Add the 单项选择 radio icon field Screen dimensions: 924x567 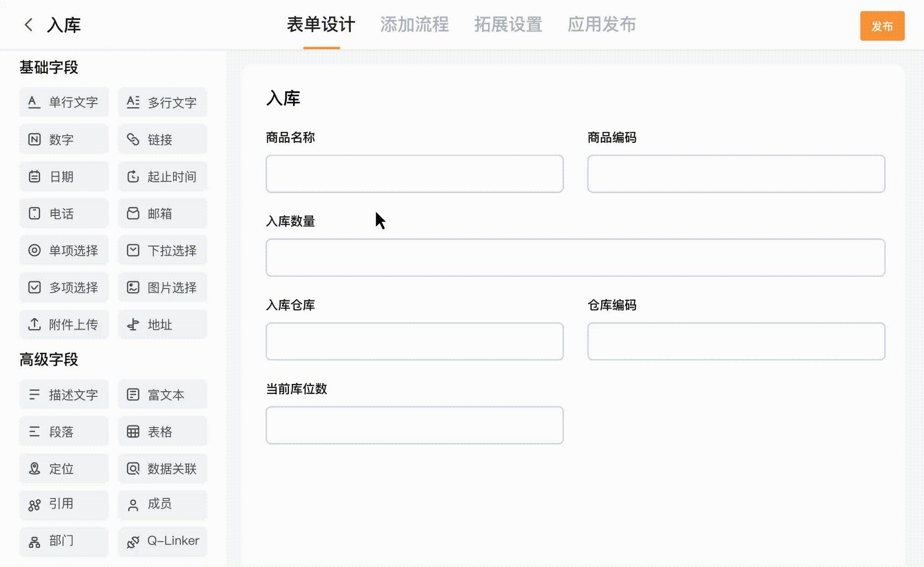[x=34, y=250]
